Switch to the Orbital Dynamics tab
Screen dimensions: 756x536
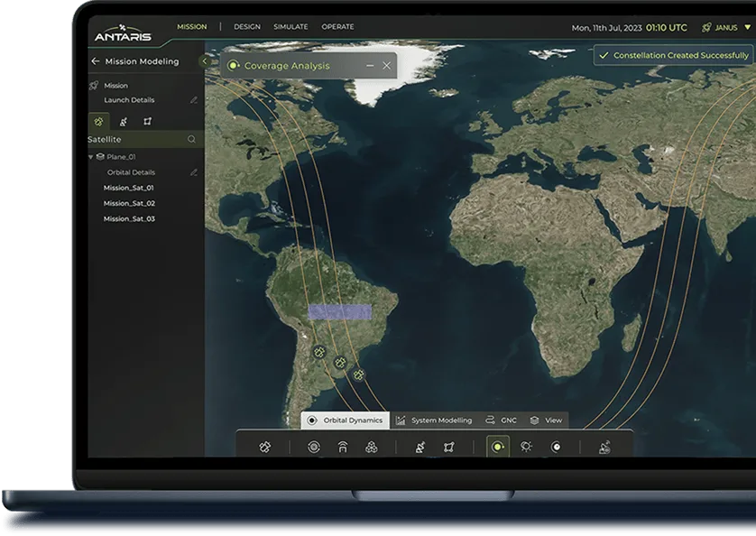coord(346,420)
